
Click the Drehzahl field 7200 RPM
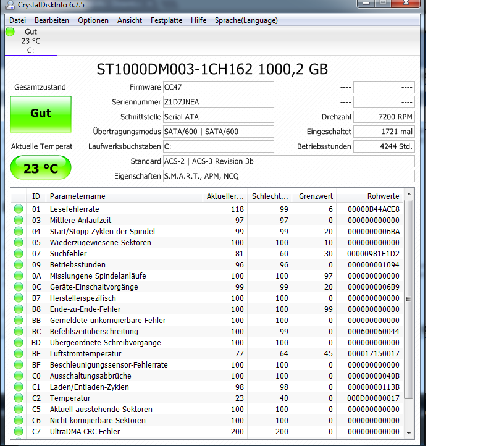tap(384, 117)
